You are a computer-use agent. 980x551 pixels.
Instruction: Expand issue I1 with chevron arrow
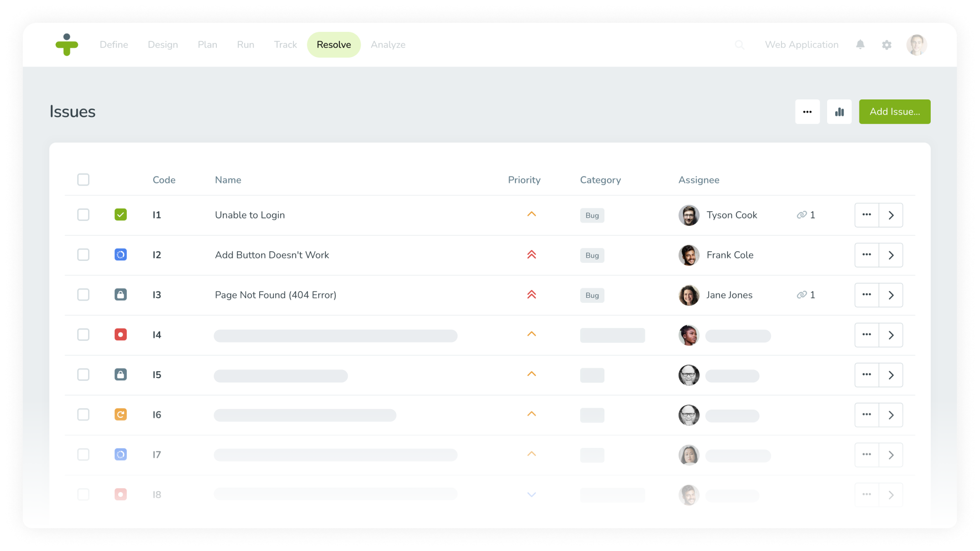tap(891, 215)
